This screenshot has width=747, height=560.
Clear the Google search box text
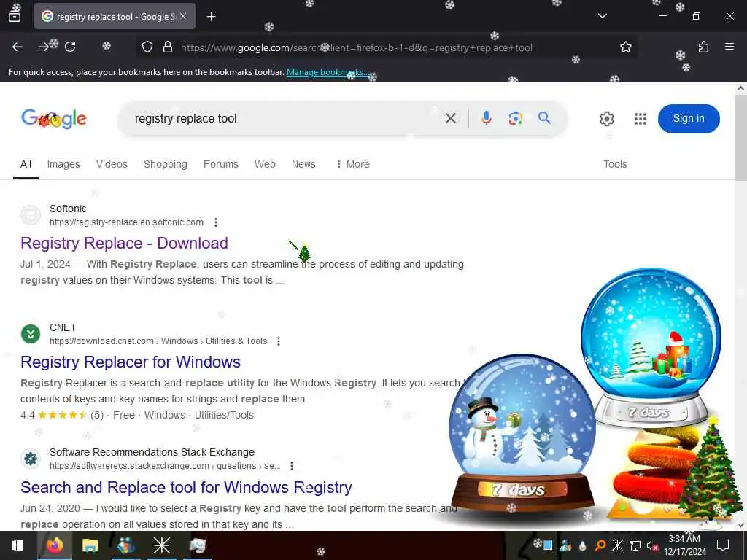coord(450,118)
